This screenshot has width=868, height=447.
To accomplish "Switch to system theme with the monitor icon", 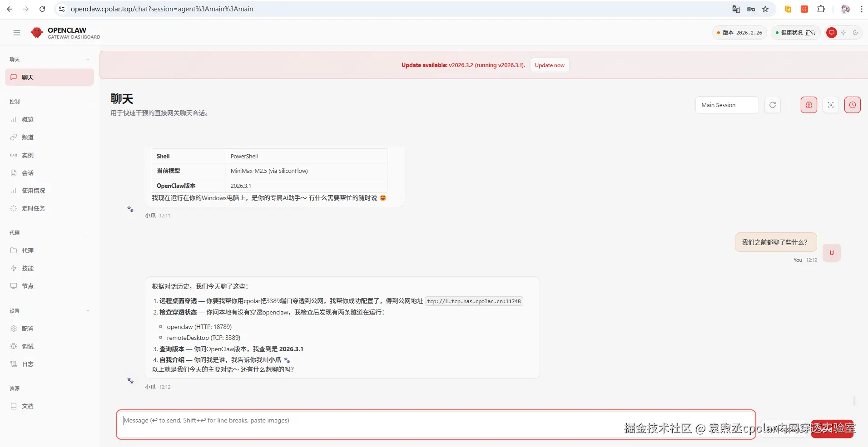I will tap(832, 33).
